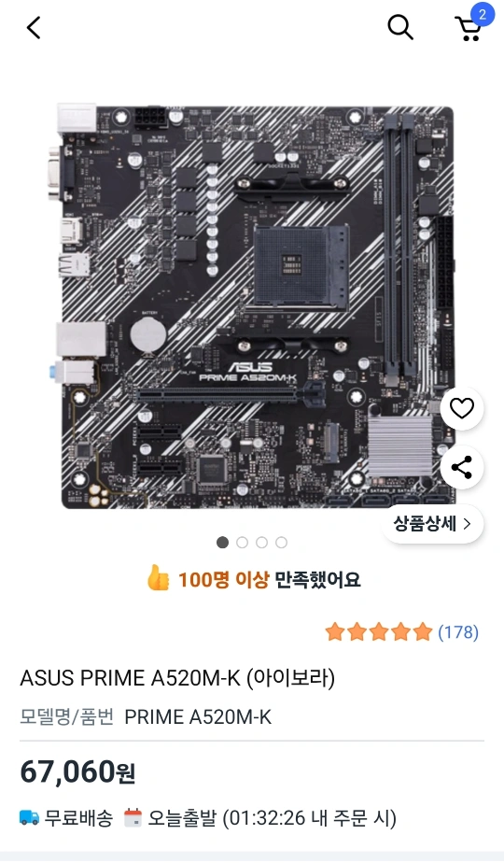Screen dimensions: 504x863
Task: Open the (178) reviews count link
Action: [x=457, y=631]
